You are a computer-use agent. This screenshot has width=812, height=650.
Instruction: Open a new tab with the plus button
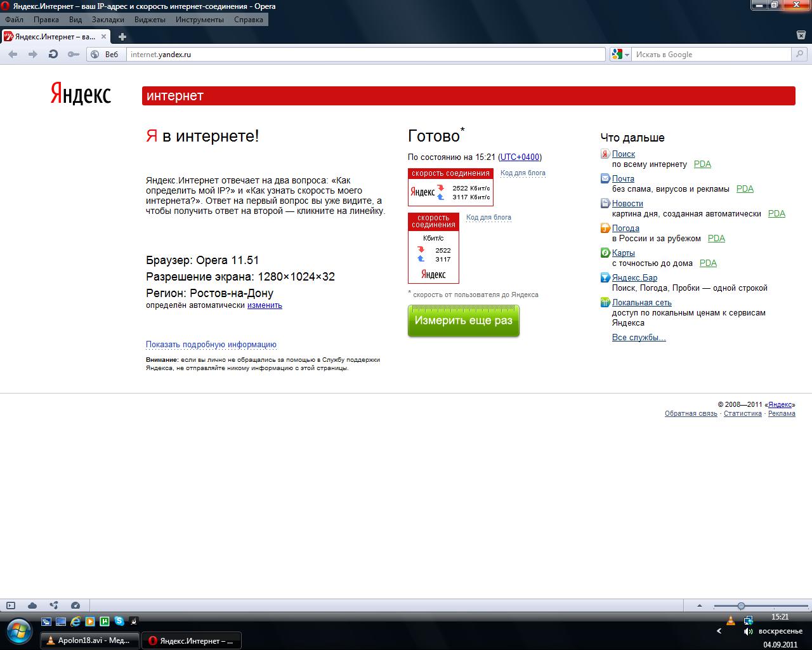pos(122,37)
